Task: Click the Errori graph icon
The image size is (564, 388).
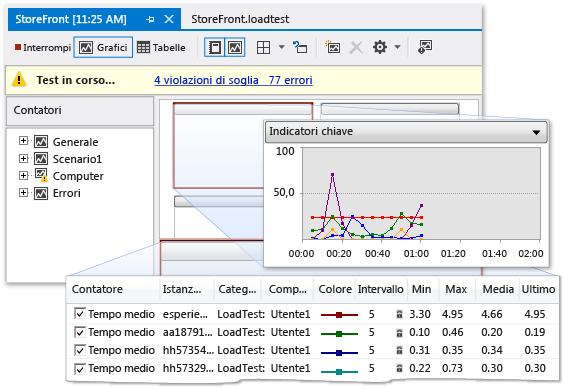Action: tap(41, 193)
